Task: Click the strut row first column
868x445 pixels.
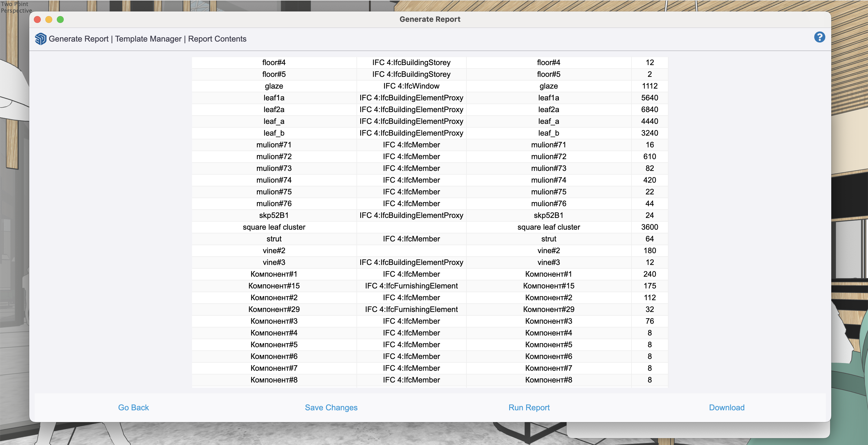Action: (274, 239)
